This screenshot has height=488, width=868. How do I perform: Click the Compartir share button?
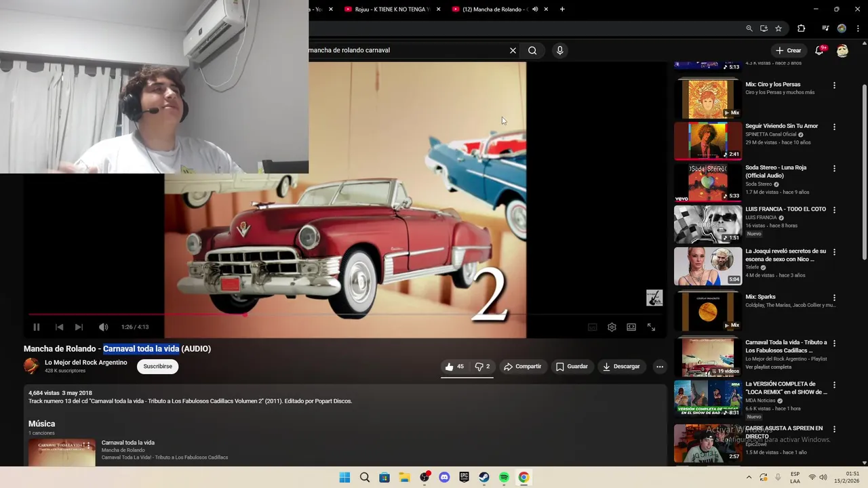tap(522, 367)
